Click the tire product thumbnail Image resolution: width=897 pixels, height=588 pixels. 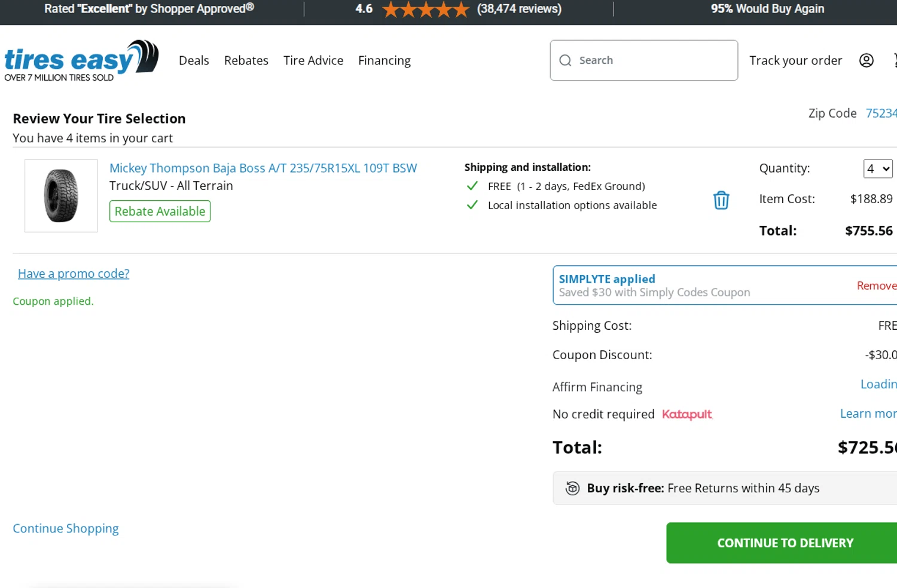[61, 195]
